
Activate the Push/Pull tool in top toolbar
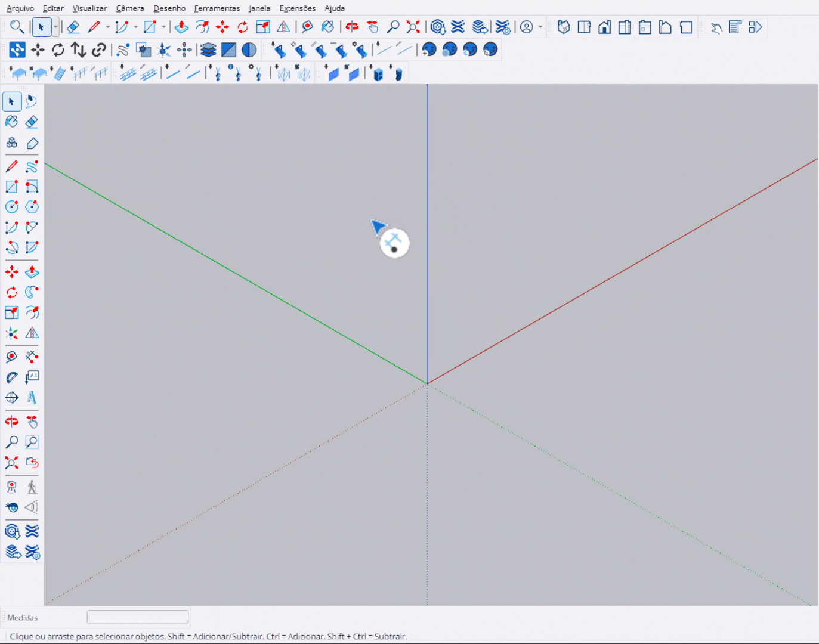tap(181, 27)
